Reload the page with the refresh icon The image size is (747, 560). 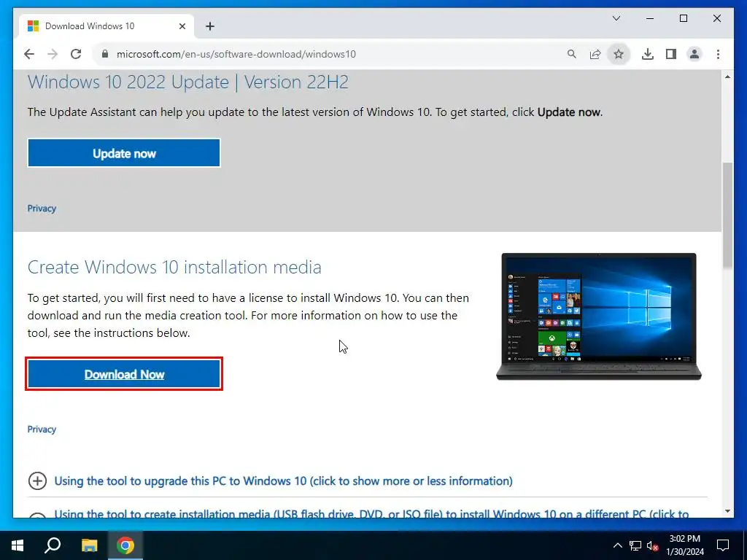(76, 54)
